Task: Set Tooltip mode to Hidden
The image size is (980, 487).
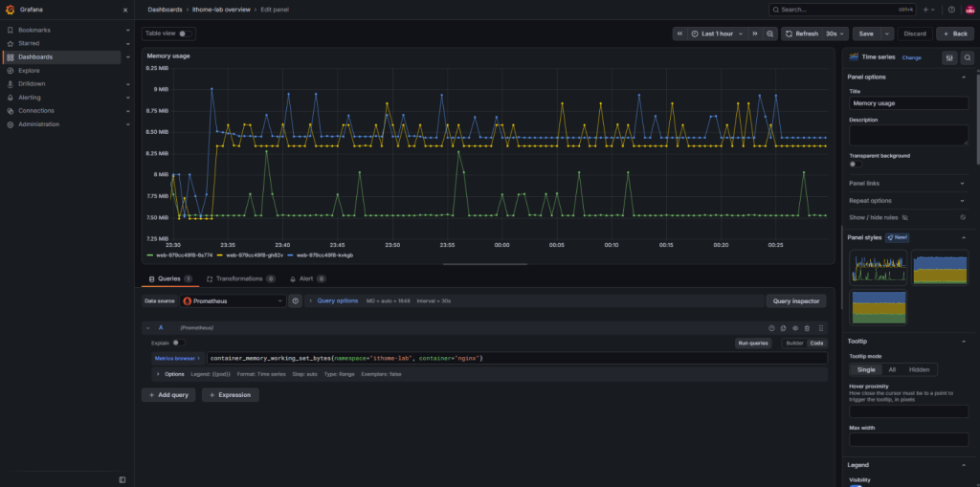Action: 919,369
